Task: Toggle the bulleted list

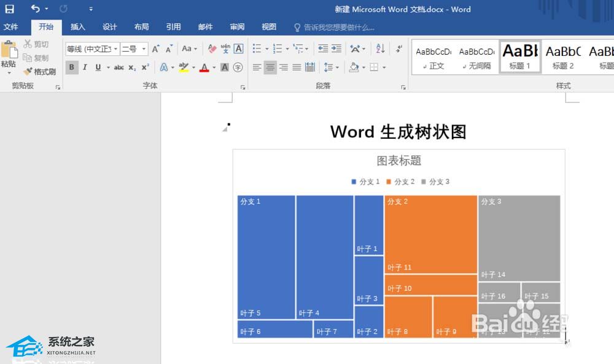Action: coord(257,48)
